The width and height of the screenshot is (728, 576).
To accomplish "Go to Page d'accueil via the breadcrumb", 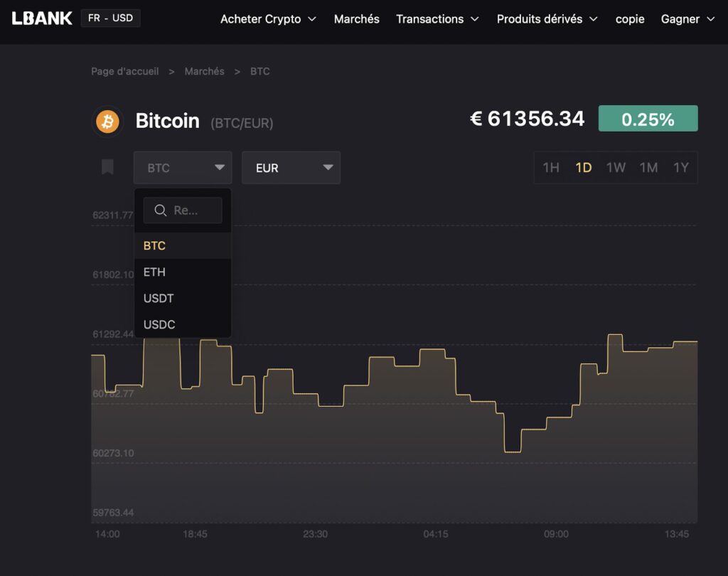I will pos(125,71).
